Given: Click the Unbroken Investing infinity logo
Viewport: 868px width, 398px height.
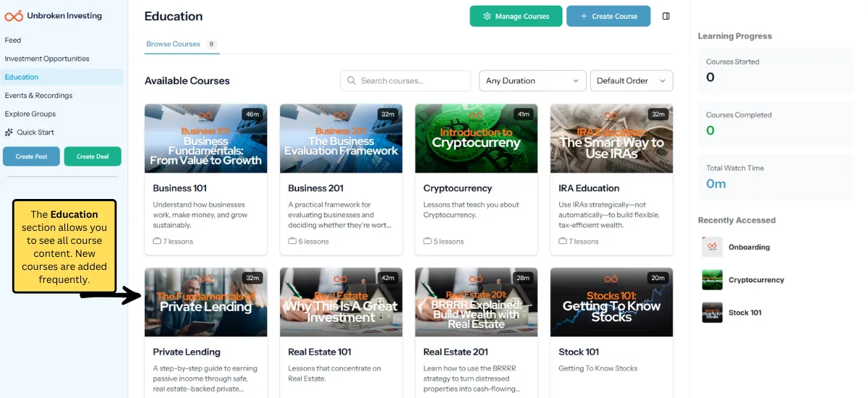Looking at the screenshot, I should (14, 15).
